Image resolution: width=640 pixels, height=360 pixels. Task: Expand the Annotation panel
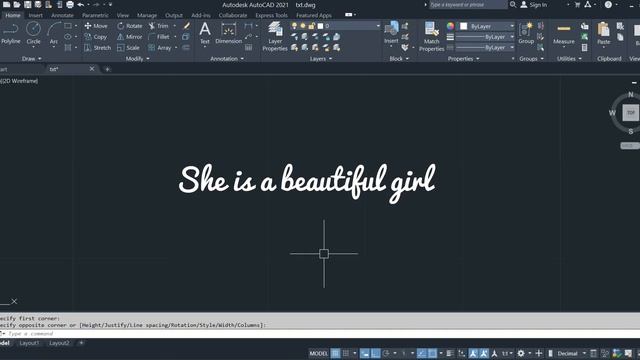coord(227,59)
